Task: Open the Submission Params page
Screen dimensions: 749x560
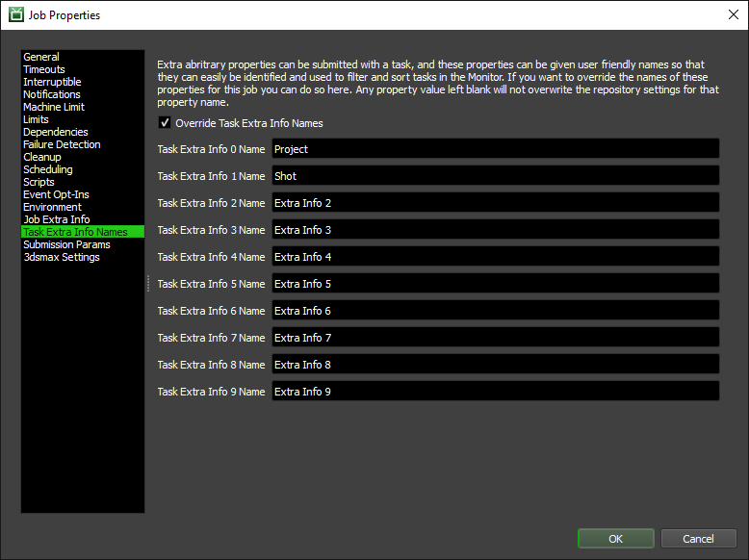Action: tap(66, 244)
